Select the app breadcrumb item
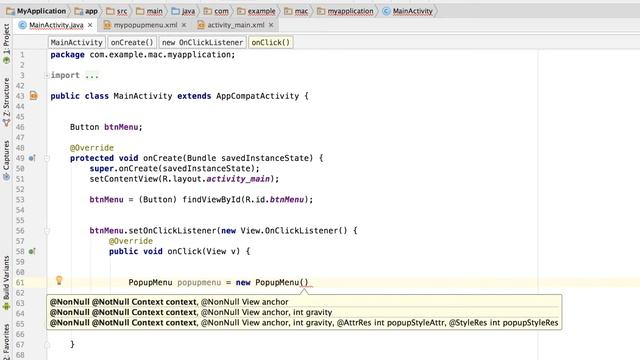The width and height of the screenshot is (640, 360). [x=87, y=11]
